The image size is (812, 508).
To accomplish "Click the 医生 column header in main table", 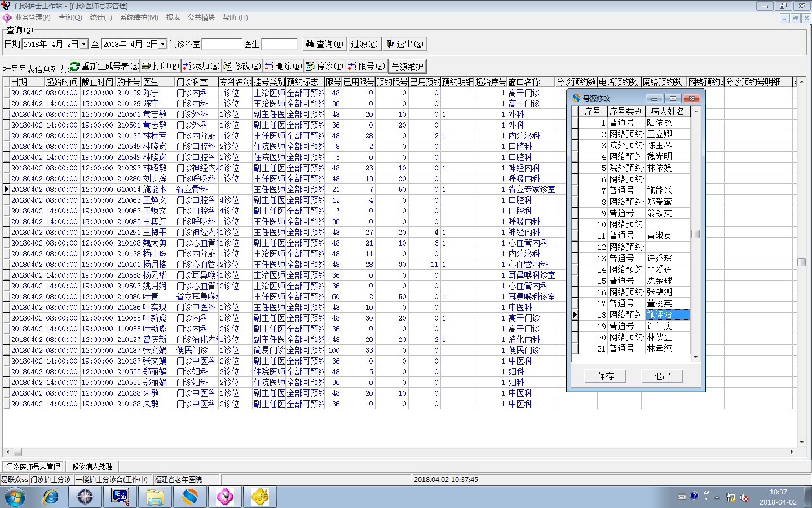I will (158, 82).
